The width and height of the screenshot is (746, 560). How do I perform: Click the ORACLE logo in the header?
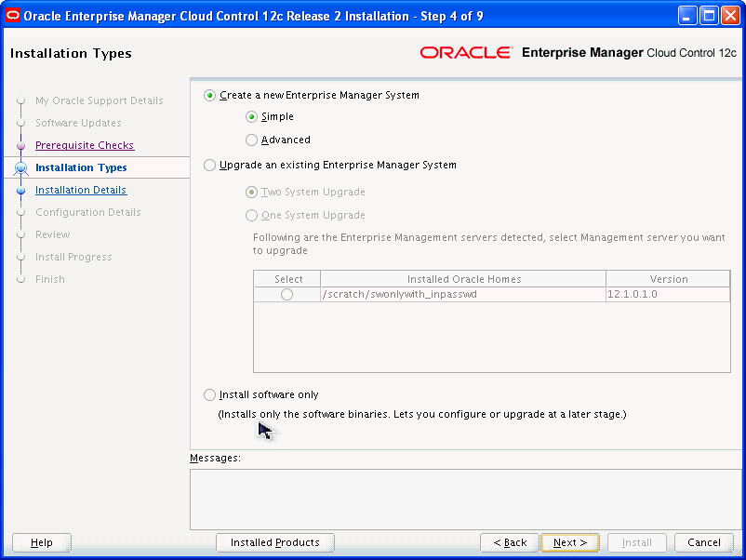pyautogui.click(x=466, y=52)
